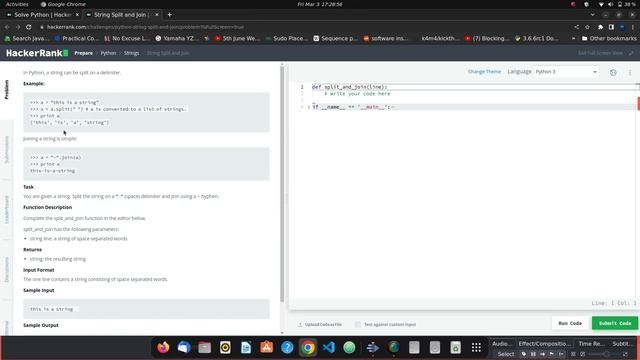Click the Change Theme link

pos(484,72)
